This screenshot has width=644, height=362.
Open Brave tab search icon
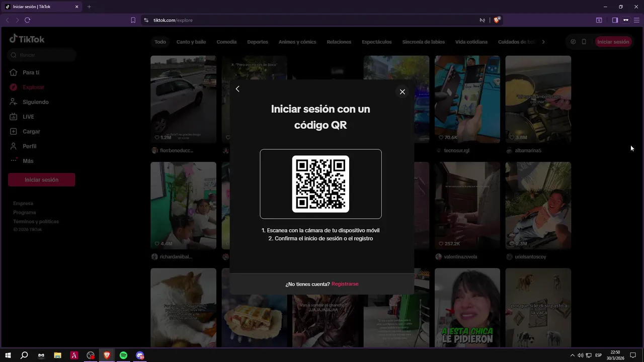(x=599, y=20)
